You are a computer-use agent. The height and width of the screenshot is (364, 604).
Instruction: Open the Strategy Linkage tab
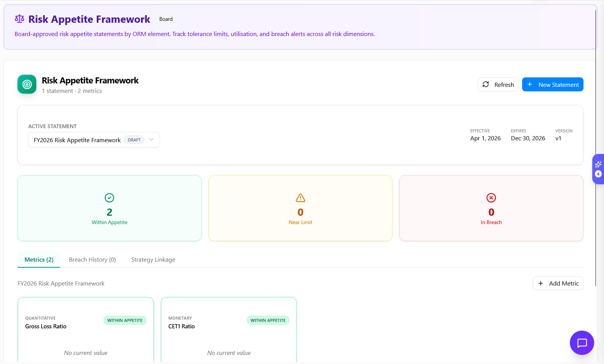click(x=153, y=260)
